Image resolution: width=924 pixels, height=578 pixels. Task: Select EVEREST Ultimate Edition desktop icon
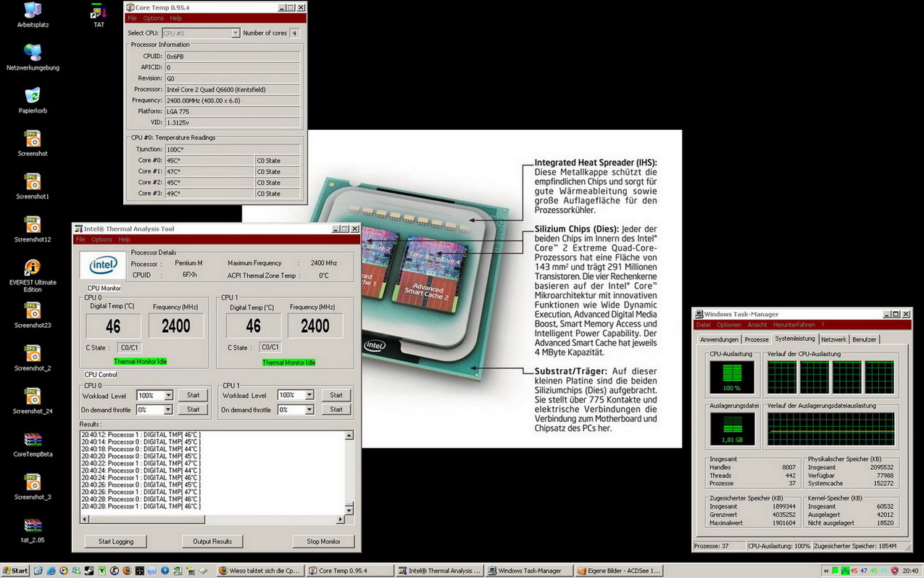point(33,276)
